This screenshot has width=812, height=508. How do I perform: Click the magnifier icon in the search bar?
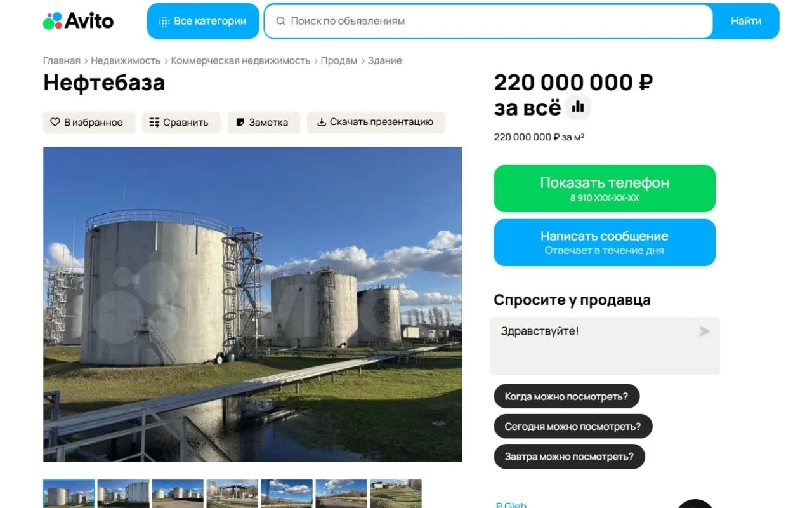pos(280,21)
